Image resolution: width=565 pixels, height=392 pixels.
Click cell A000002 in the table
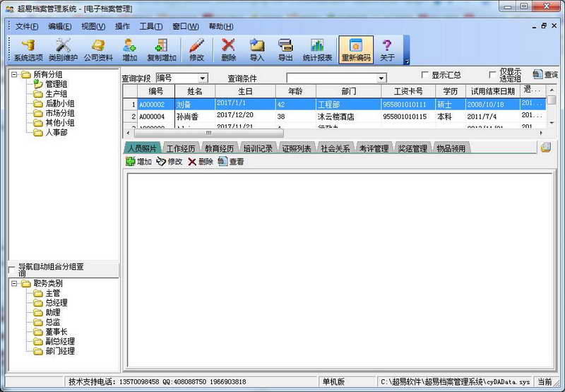155,105
